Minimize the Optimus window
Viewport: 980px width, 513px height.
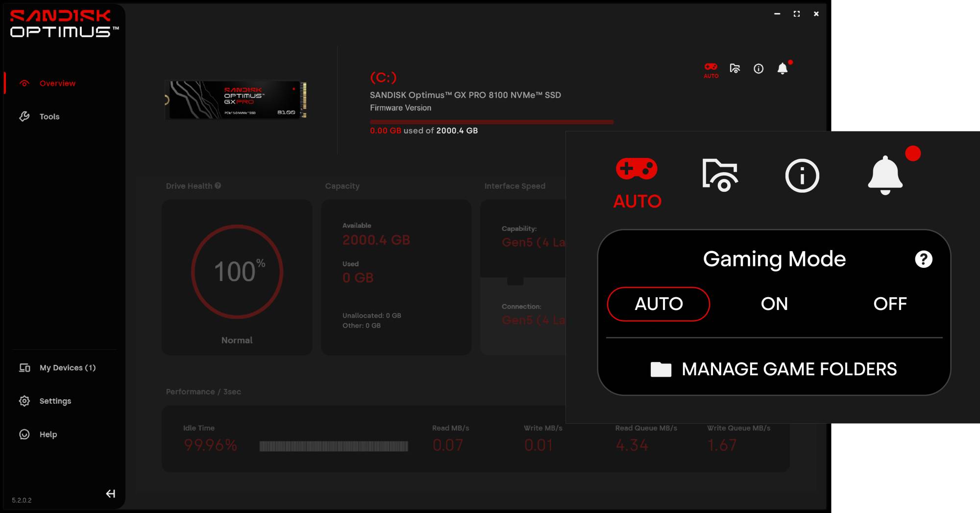coord(777,14)
